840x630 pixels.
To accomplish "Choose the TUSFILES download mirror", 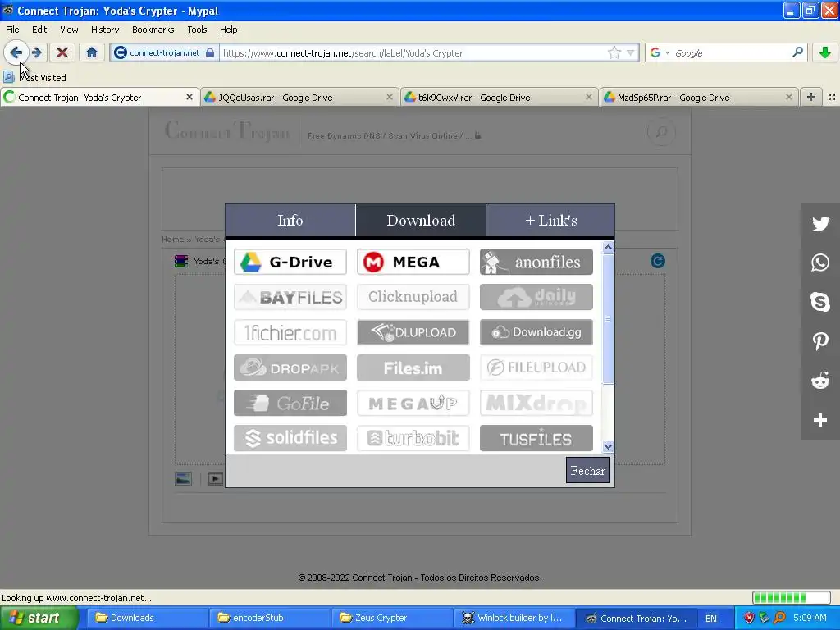I will tap(536, 438).
